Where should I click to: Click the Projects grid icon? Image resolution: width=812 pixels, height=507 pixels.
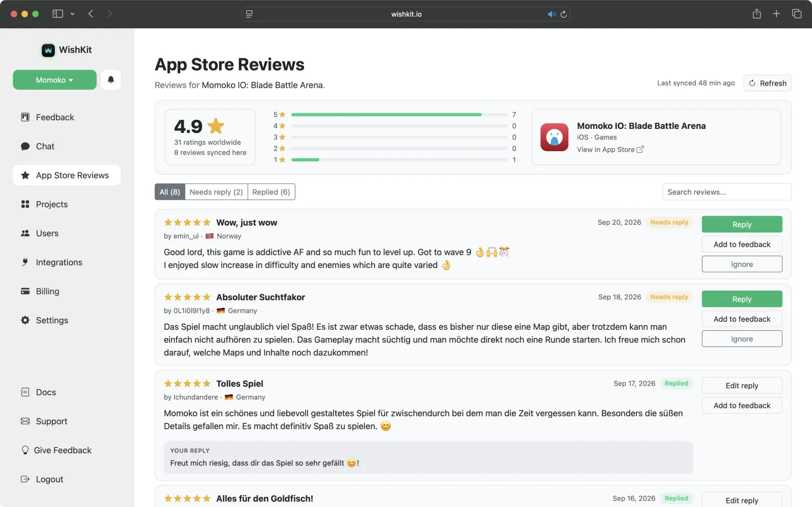(25, 204)
